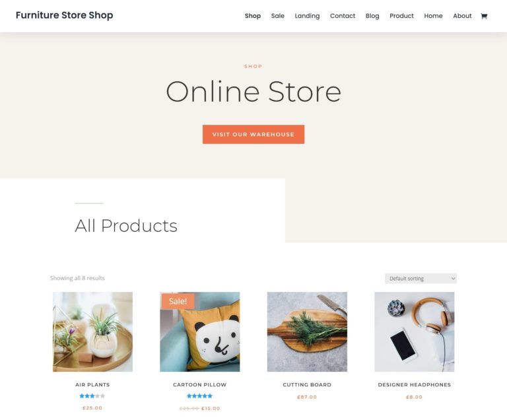Go to Home from the navigation
The width and height of the screenshot is (507, 420).
click(x=433, y=16)
